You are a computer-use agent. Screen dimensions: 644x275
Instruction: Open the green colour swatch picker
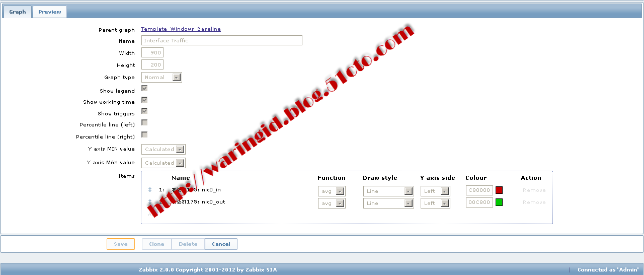click(x=499, y=202)
